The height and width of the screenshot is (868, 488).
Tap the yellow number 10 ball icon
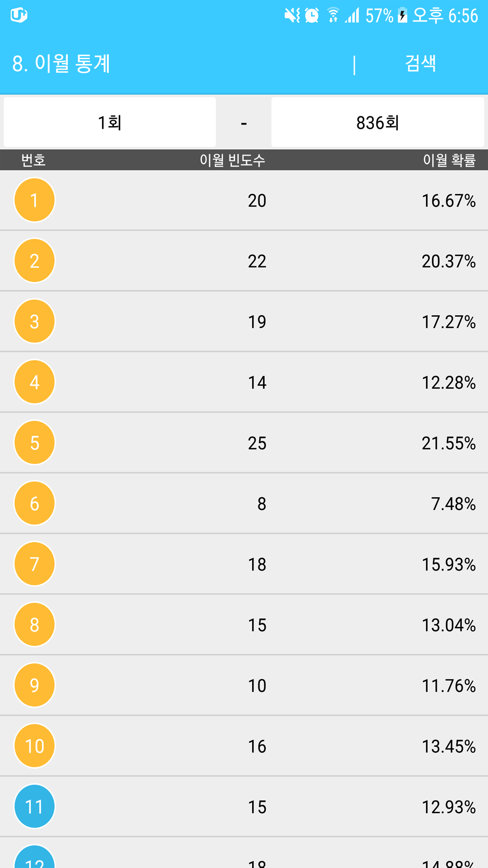(x=34, y=746)
